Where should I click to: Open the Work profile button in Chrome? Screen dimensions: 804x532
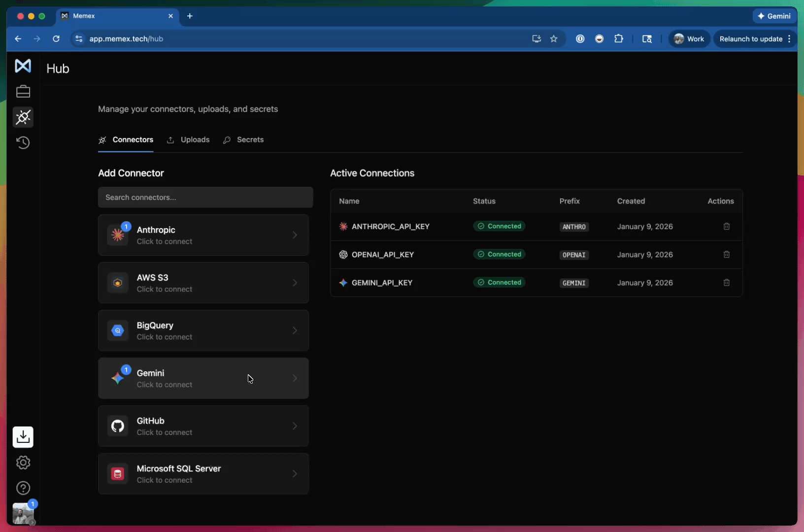tap(689, 39)
